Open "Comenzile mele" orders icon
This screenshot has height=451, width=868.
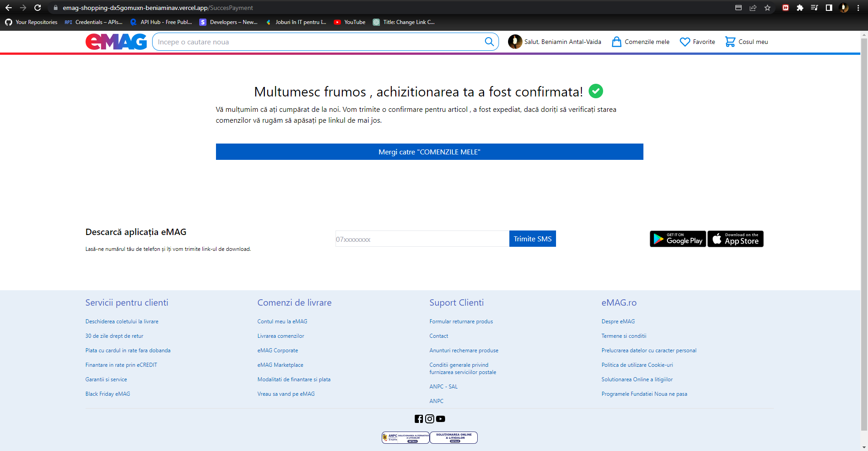(640, 41)
